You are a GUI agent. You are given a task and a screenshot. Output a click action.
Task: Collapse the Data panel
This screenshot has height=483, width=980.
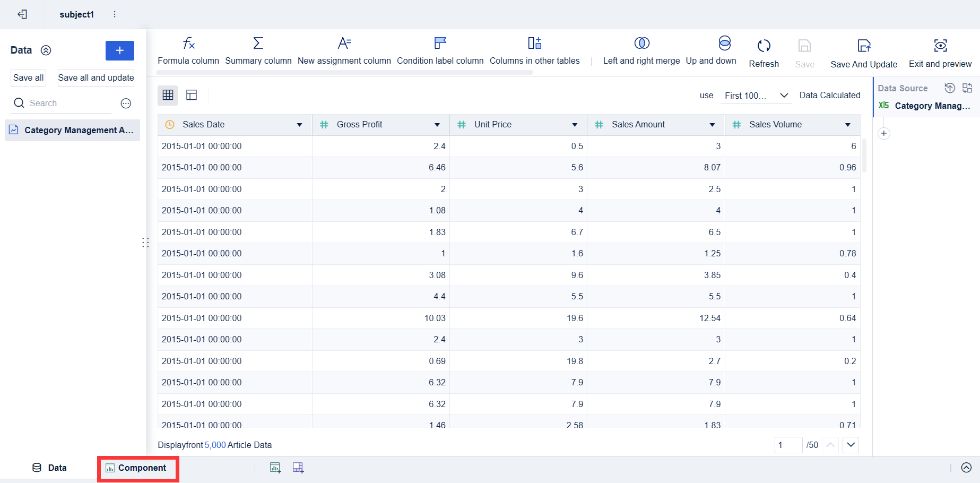coord(46,50)
